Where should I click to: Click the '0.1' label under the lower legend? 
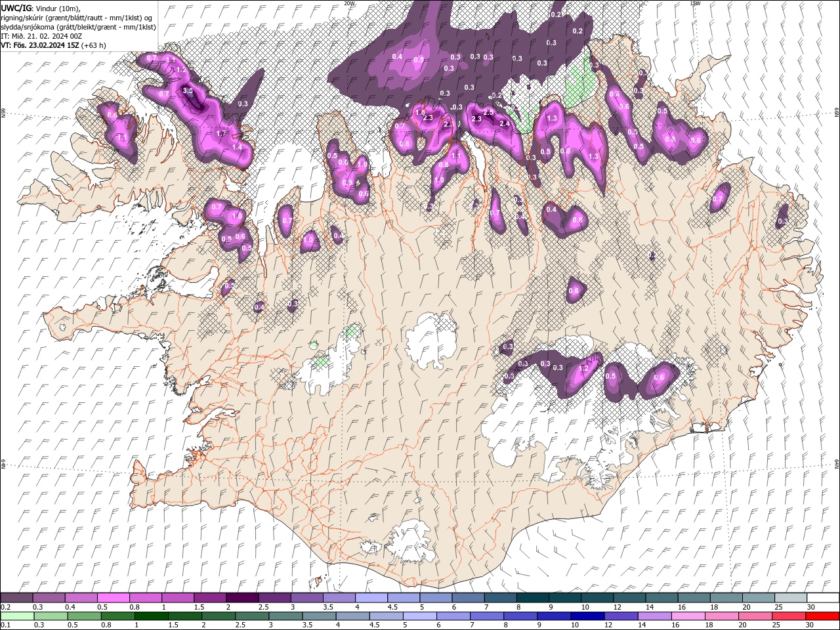[6, 625]
